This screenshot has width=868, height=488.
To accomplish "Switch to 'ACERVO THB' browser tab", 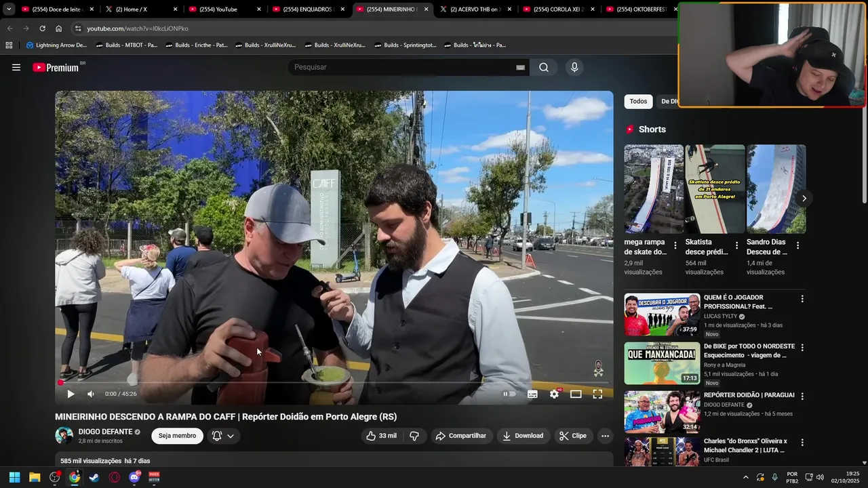I will click(475, 9).
